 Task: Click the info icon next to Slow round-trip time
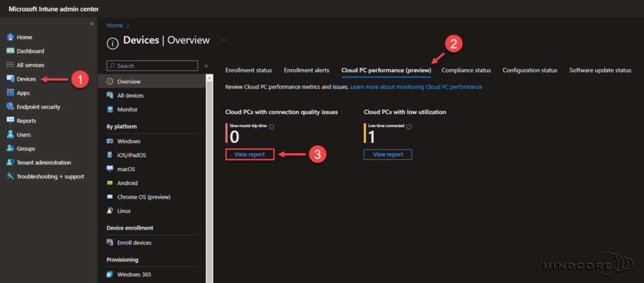click(272, 126)
